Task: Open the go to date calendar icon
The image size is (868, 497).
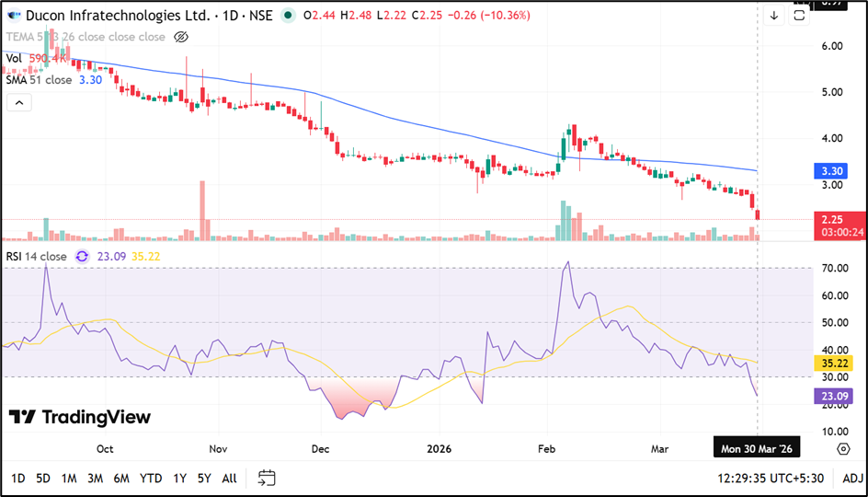Action: click(x=267, y=478)
